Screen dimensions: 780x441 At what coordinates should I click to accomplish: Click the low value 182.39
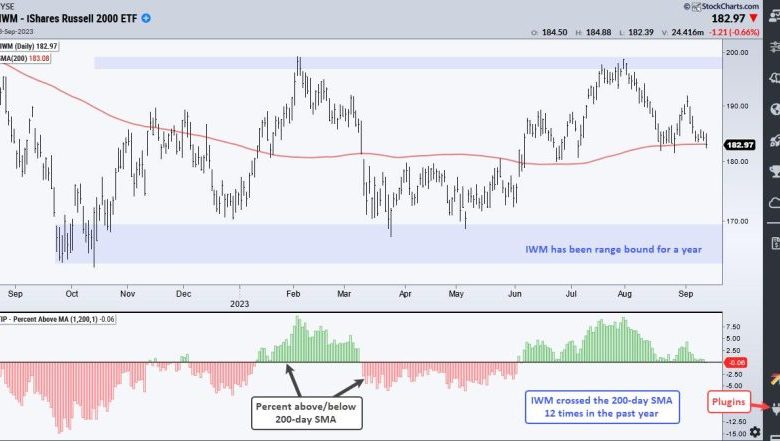tap(641, 32)
